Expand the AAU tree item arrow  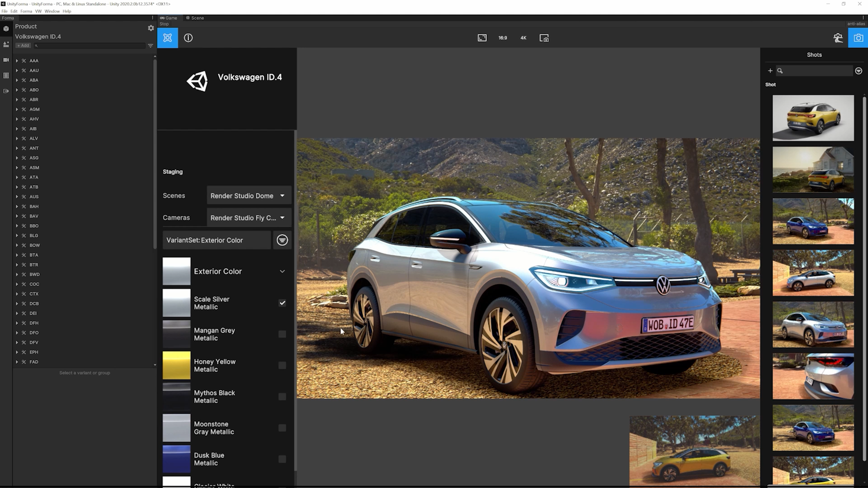click(17, 70)
